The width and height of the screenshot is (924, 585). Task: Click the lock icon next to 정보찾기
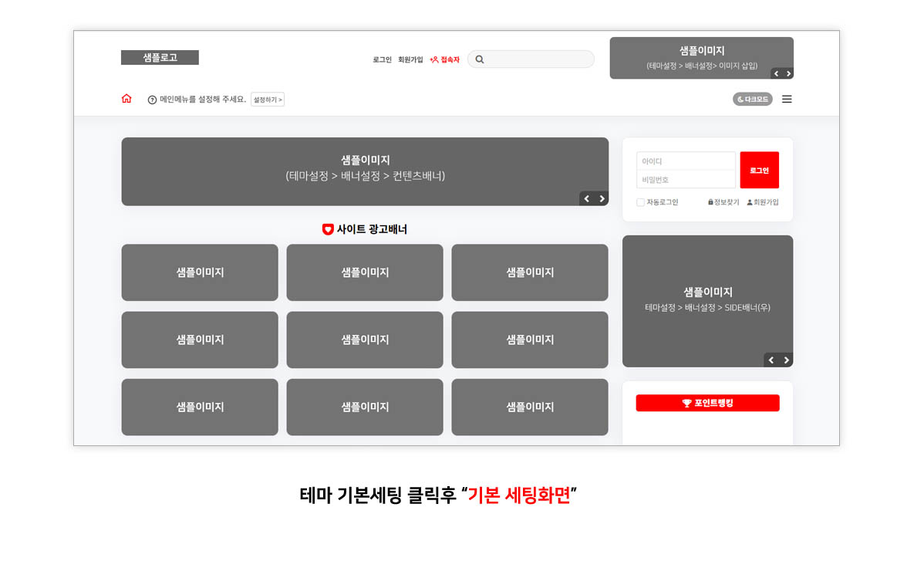(711, 202)
